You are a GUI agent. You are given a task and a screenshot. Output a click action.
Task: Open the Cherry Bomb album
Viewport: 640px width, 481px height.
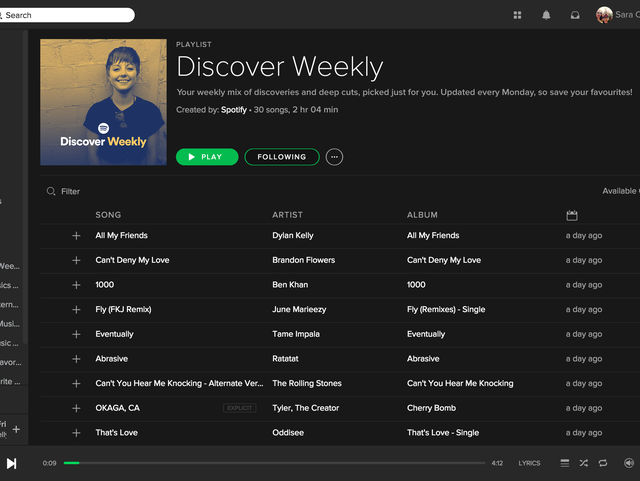(x=431, y=408)
